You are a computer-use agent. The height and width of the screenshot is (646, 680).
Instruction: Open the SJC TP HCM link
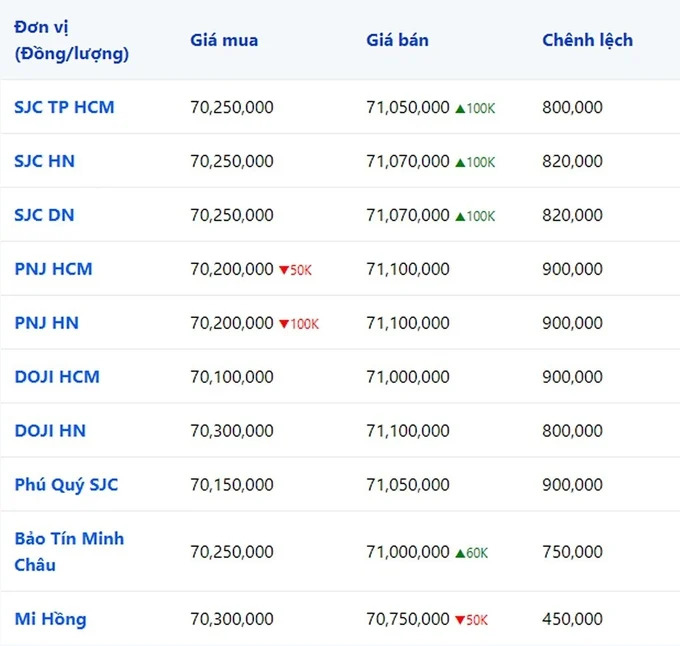tap(64, 107)
